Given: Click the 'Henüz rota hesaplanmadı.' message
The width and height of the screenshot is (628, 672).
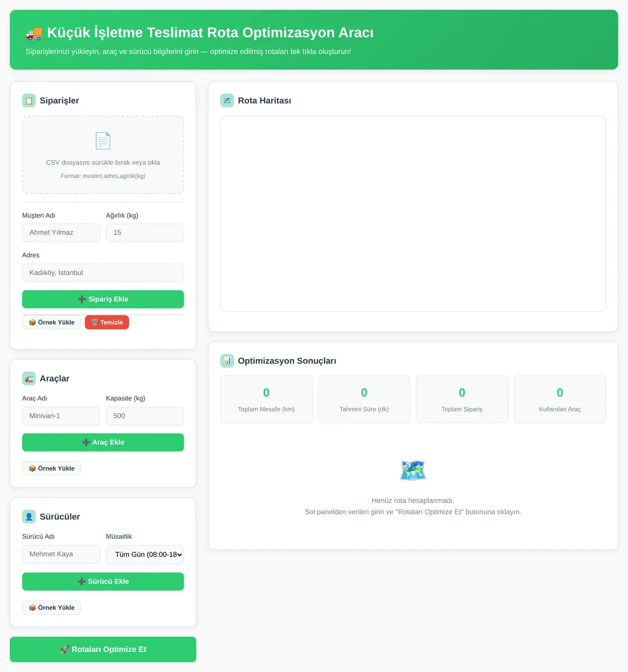Looking at the screenshot, I should [x=413, y=500].
